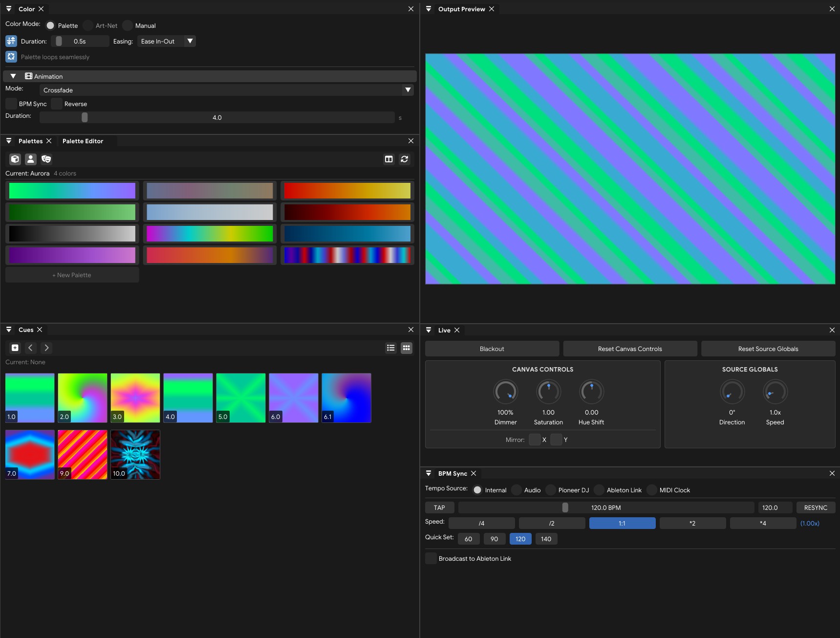Collapse the Animation section
The width and height of the screenshot is (840, 638).
click(x=13, y=76)
